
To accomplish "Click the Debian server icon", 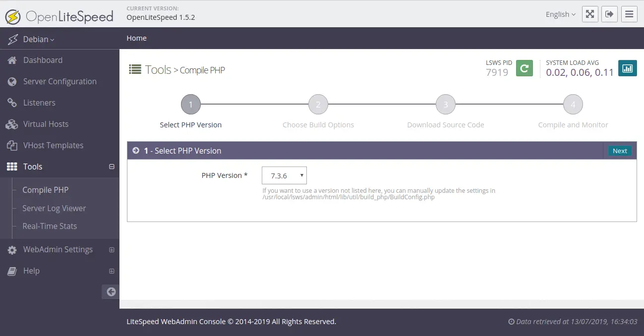I will click(x=13, y=39).
